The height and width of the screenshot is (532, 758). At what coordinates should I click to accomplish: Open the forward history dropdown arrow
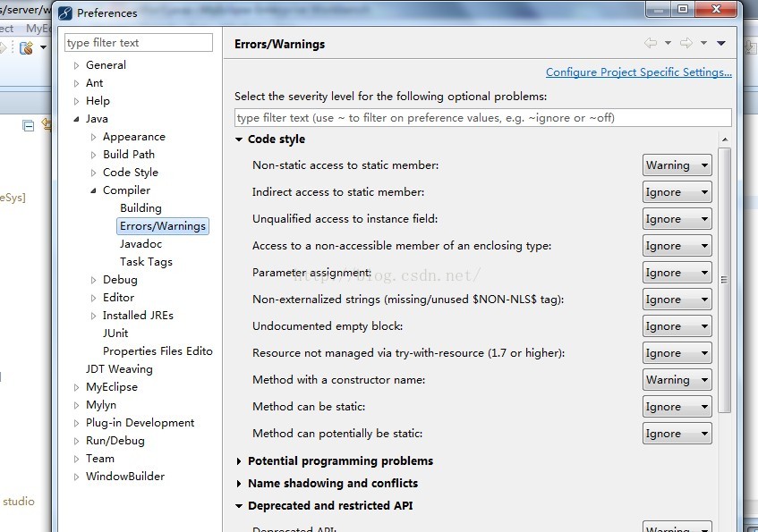703,43
